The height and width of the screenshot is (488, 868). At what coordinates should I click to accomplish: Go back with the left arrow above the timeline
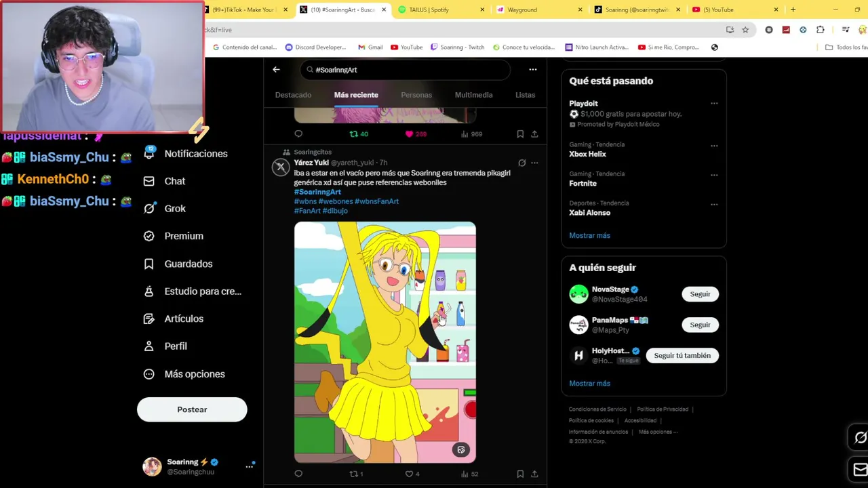pyautogui.click(x=276, y=70)
